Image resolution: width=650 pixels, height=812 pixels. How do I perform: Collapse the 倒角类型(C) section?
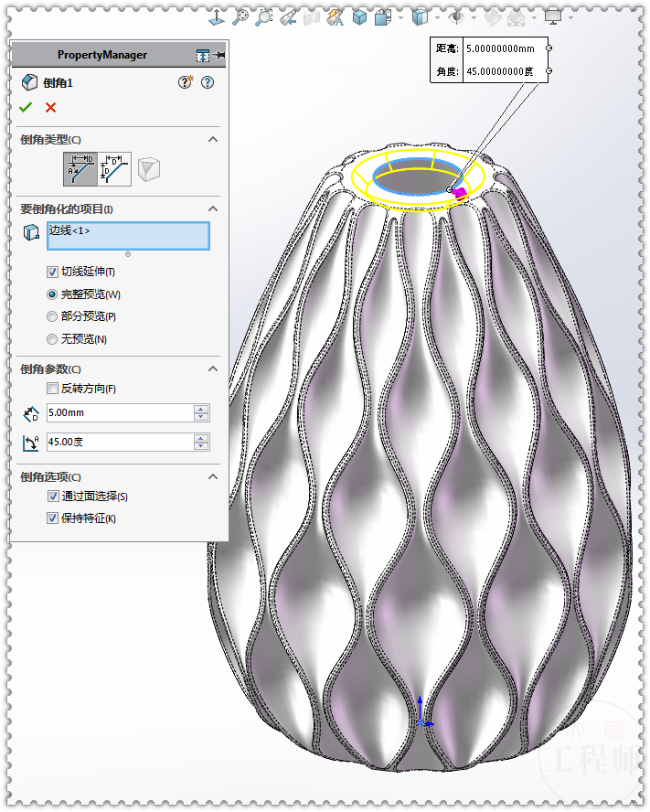pyautogui.click(x=213, y=139)
